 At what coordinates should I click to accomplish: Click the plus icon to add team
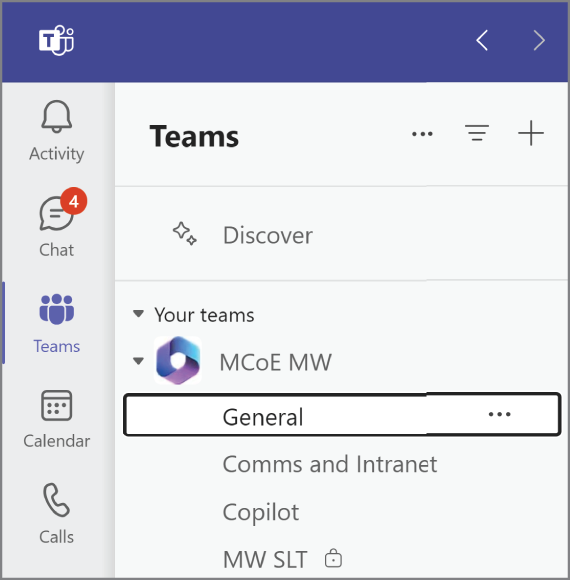tap(531, 133)
